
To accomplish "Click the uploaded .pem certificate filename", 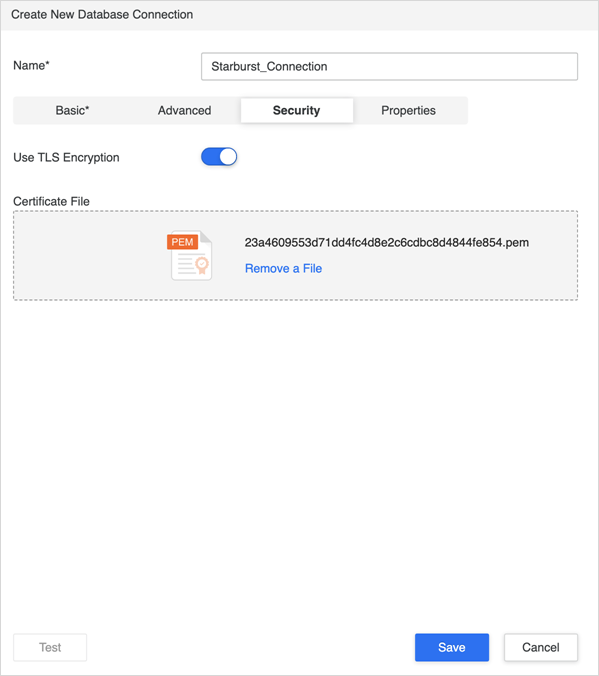I will pos(386,242).
